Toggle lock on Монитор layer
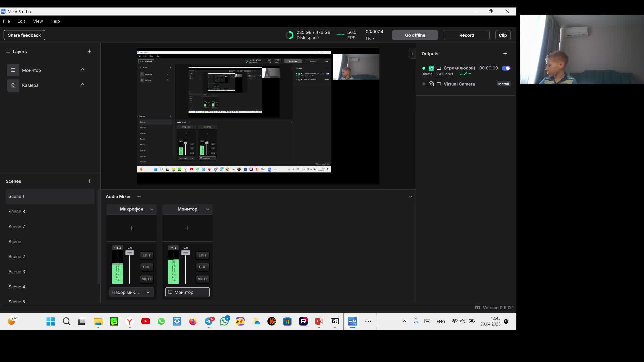Image resolution: width=644 pixels, height=362 pixels. point(82,70)
